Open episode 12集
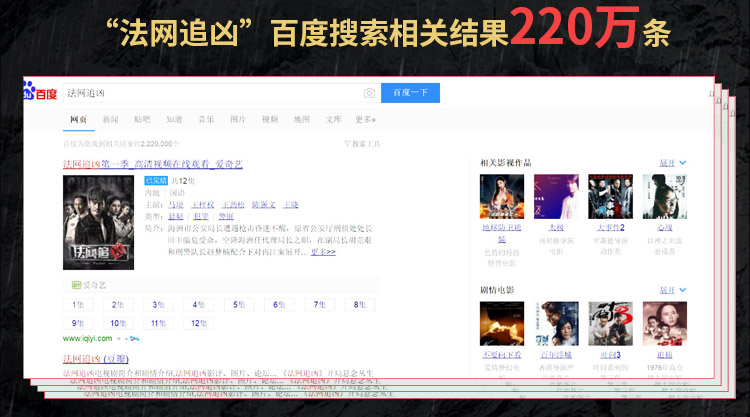Image resolution: width=750 pixels, height=417 pixels. click(x=199, y=323)
